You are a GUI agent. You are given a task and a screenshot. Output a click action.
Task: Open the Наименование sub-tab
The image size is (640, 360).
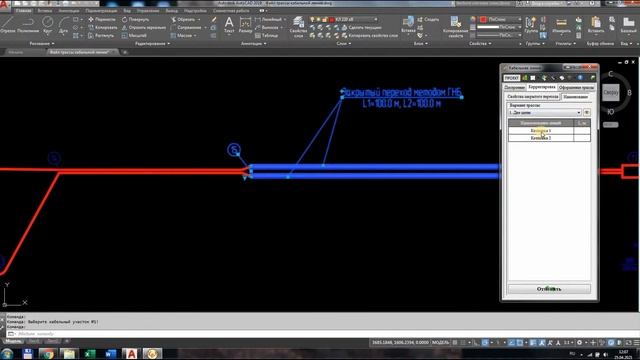[576, 97]
